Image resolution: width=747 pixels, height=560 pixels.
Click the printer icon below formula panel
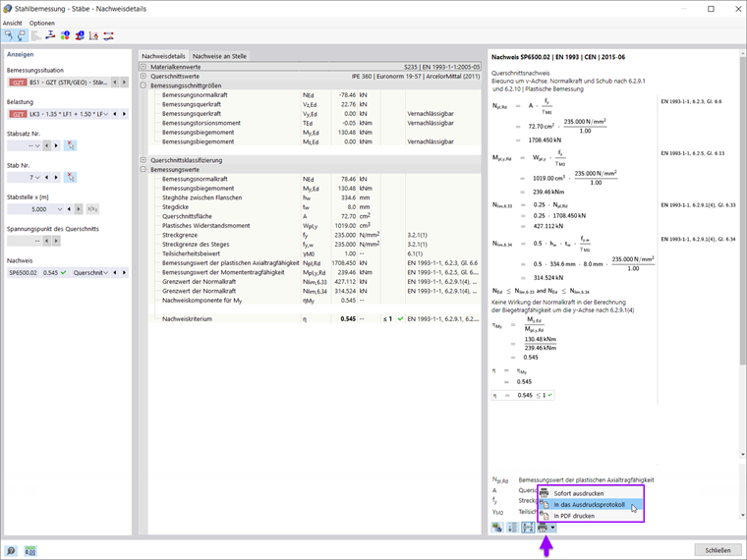coord(543,528)
